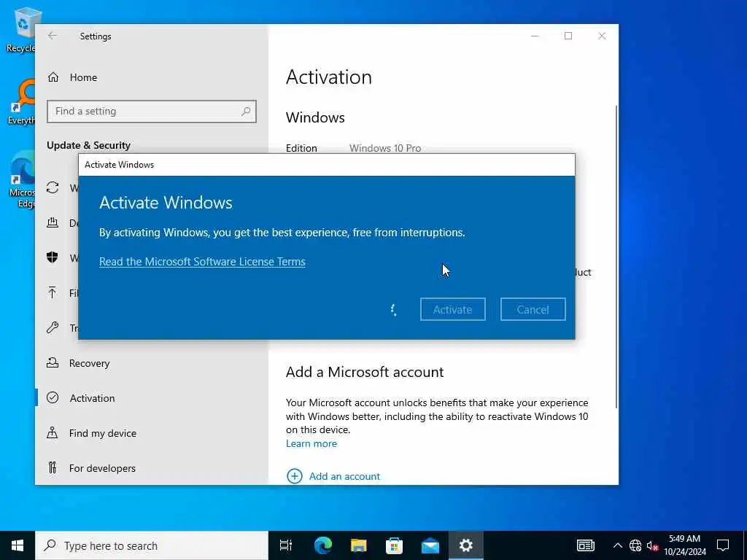
Task: Click the search magnifier in Find a setting
Action: pyautogui.click(x=246, y=112)
